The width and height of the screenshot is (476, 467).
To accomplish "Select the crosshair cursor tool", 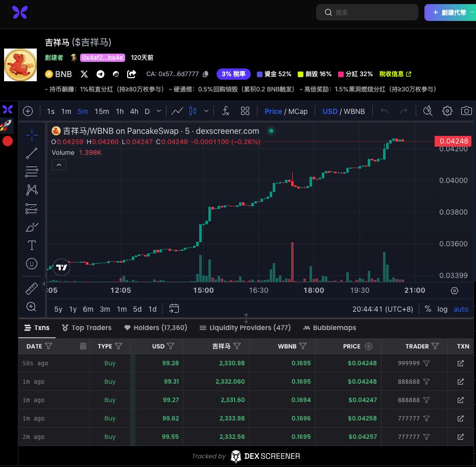I will (32, 135).
